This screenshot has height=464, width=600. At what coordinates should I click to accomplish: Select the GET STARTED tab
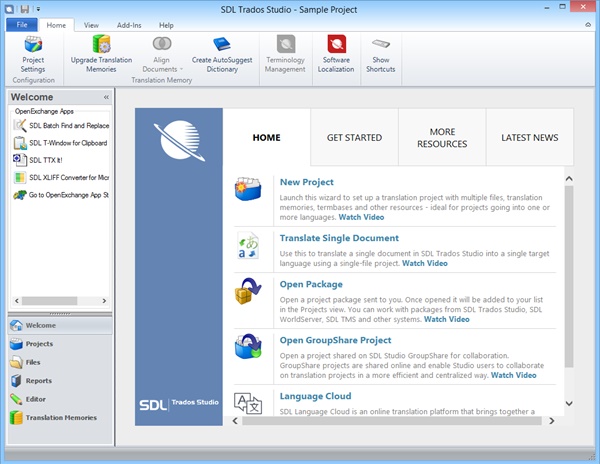pyautogui.click(x=354, y=138)
